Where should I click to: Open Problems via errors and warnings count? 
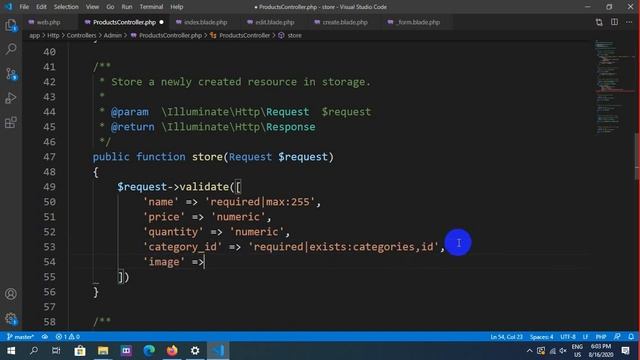click(68, 337)
